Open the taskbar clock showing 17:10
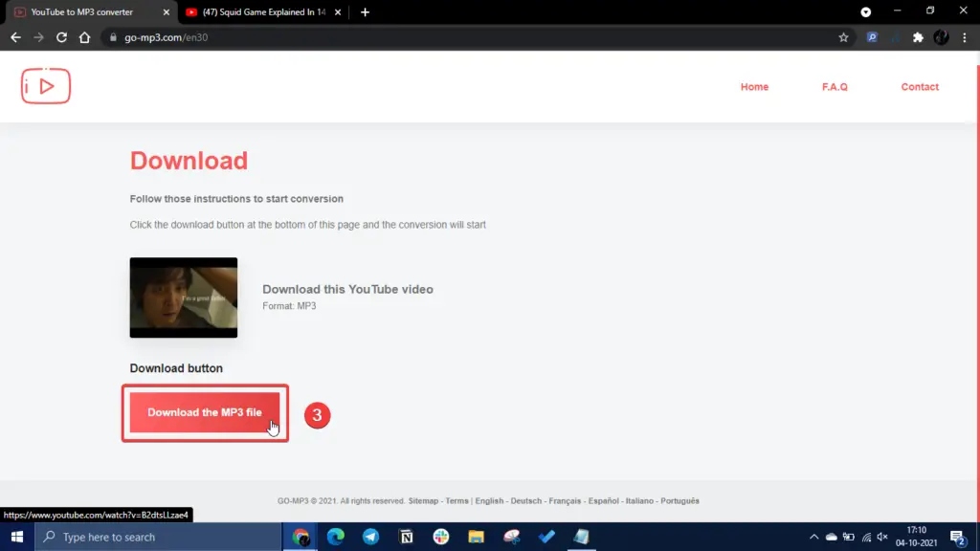Viewport: 980px width, 551px height. (x=916, y=537)
